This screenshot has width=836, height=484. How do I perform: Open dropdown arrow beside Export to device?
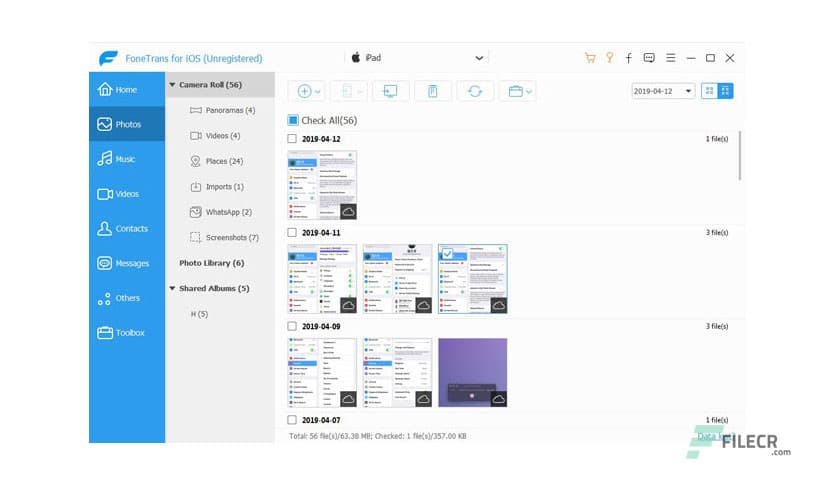(x=360, y=92)
